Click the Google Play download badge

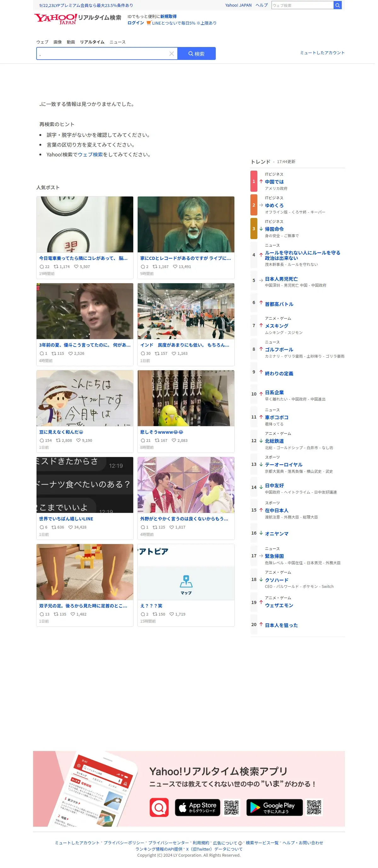pos(274,807)
